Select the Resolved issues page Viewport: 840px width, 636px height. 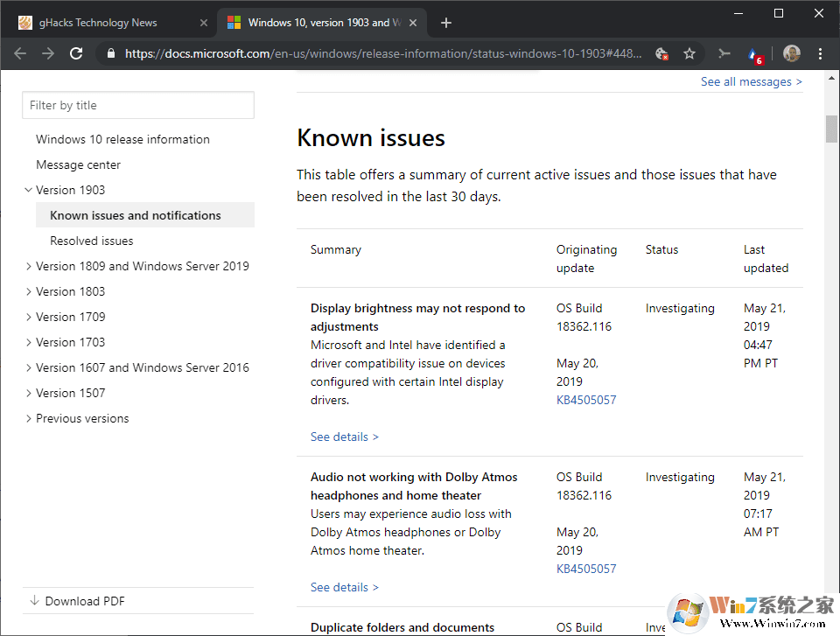tap(91, 241)
